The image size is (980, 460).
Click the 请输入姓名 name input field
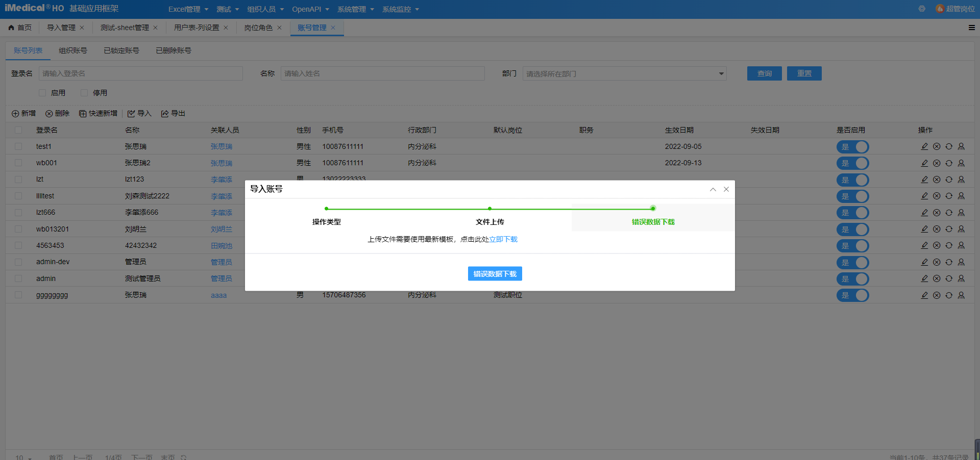pyautogui.click(x=383, y=73)
